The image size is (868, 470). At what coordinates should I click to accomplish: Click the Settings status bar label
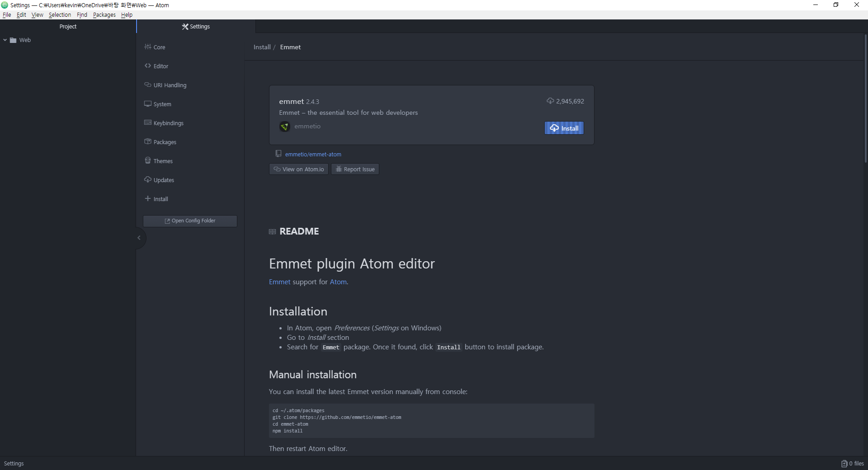pos(14,464)
